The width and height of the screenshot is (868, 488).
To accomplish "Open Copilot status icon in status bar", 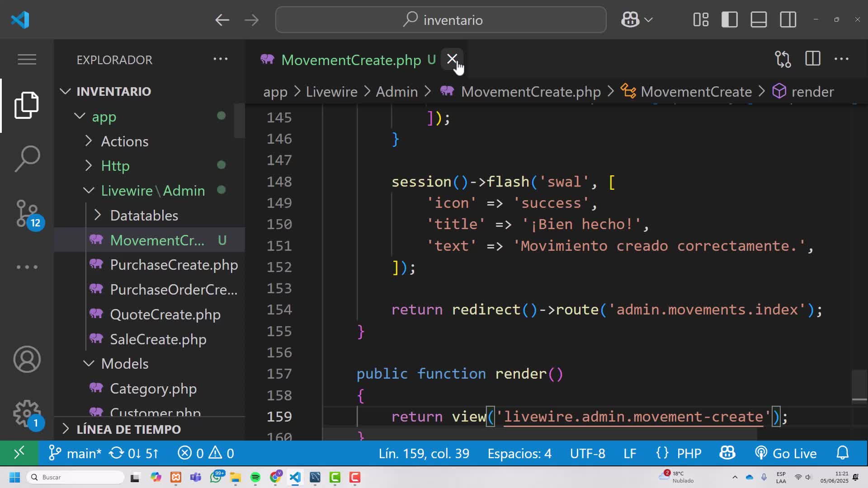I will pyautogui.click(x=727, y=453).
